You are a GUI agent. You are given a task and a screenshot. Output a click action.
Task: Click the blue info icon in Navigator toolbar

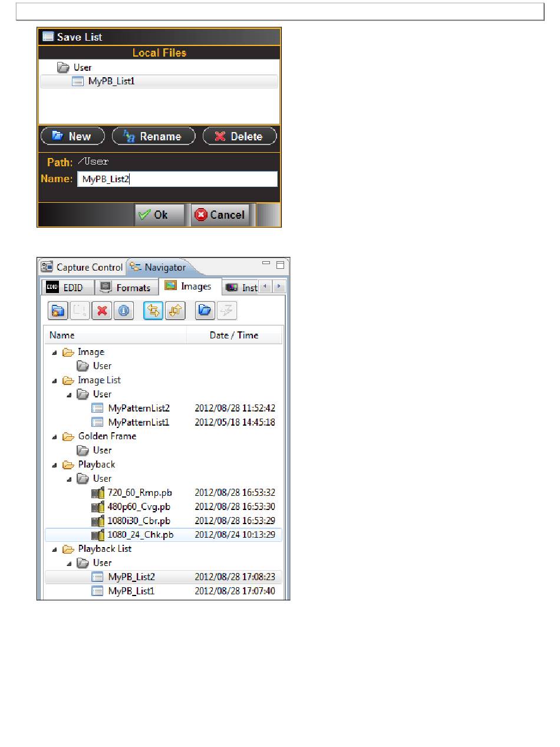[123, 311]
